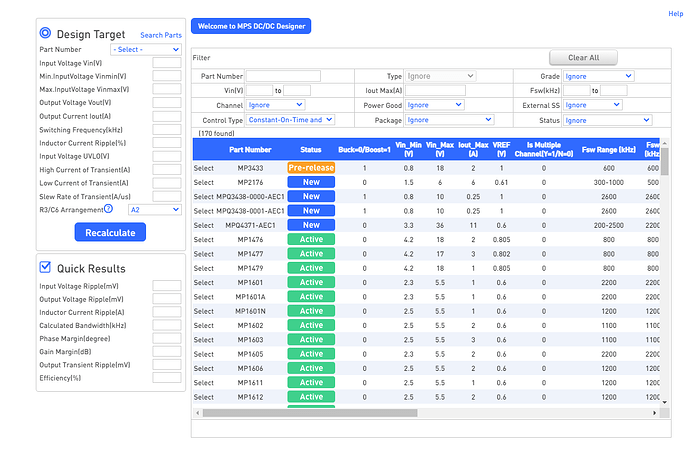
Task: Click Welcome to MPS DC/DC Designer tab
Action: point(251,26)
